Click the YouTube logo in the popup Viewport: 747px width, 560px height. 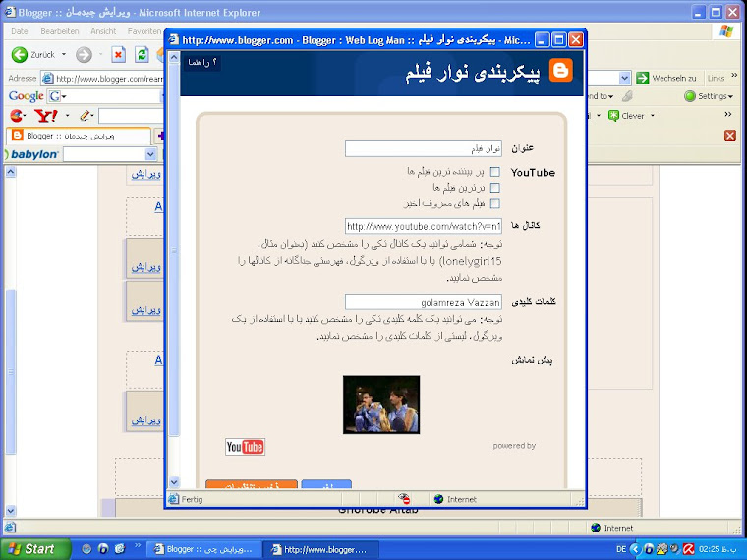[245, 447]
